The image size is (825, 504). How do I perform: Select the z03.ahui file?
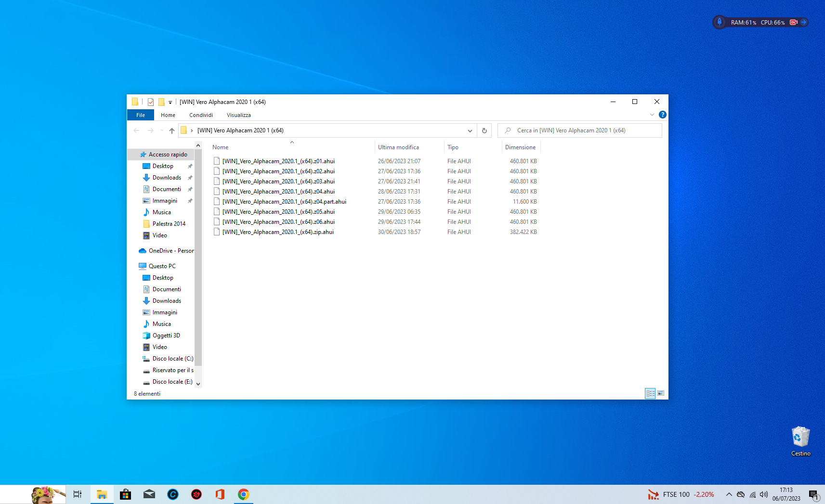278,181
